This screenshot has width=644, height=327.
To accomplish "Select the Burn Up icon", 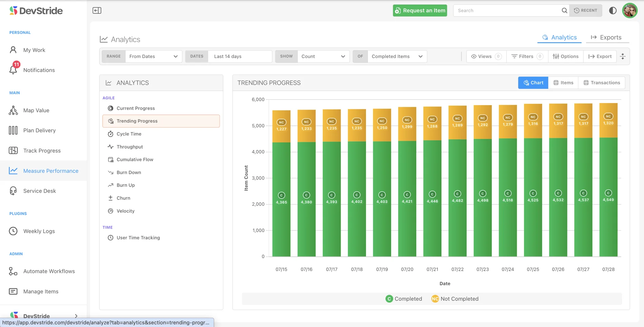I will coord(110,185).
